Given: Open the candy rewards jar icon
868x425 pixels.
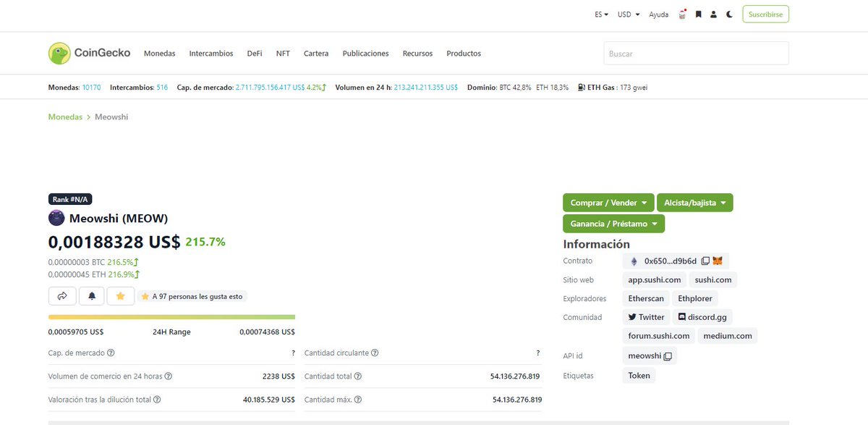Looking at the screenshot, I should point(682,14).
